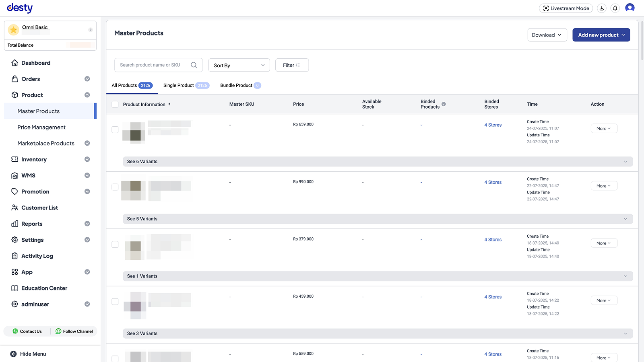Click the desty logo

19,8
